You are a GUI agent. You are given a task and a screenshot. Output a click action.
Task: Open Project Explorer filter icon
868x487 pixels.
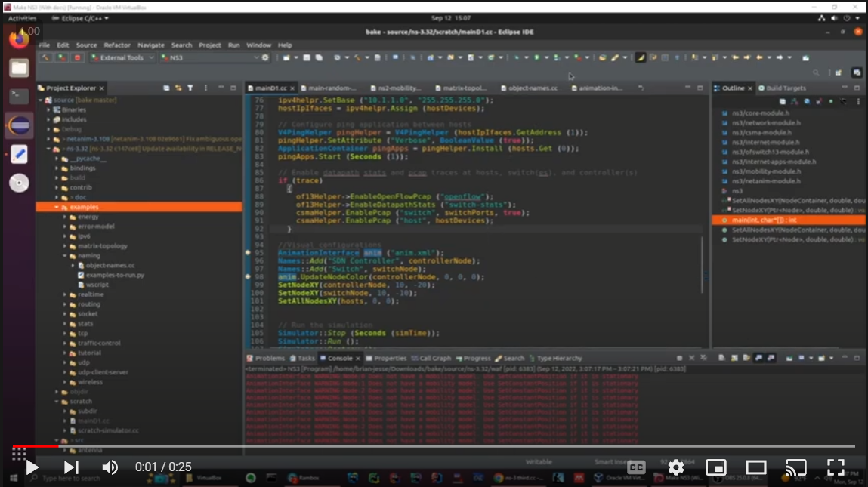(190, 88)
